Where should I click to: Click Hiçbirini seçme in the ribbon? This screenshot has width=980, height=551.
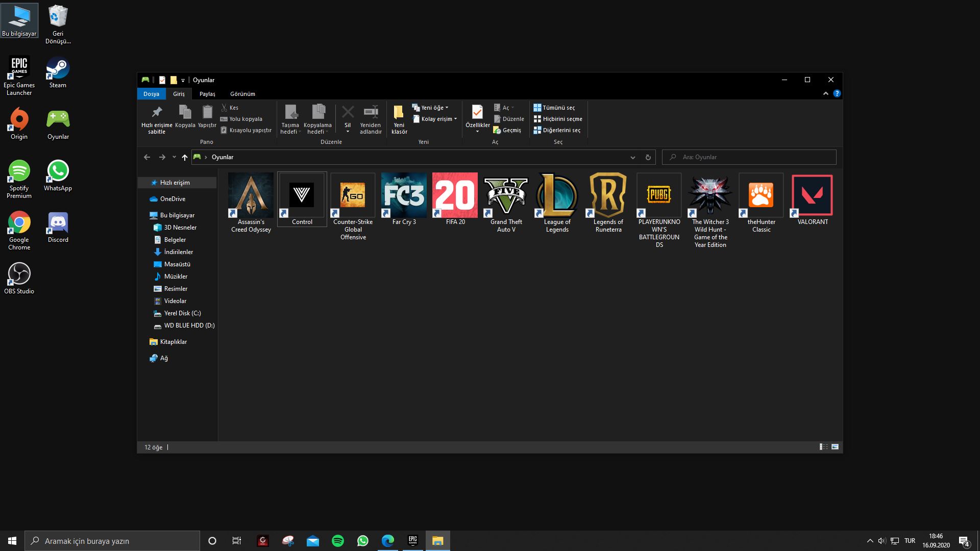[558, 119]
